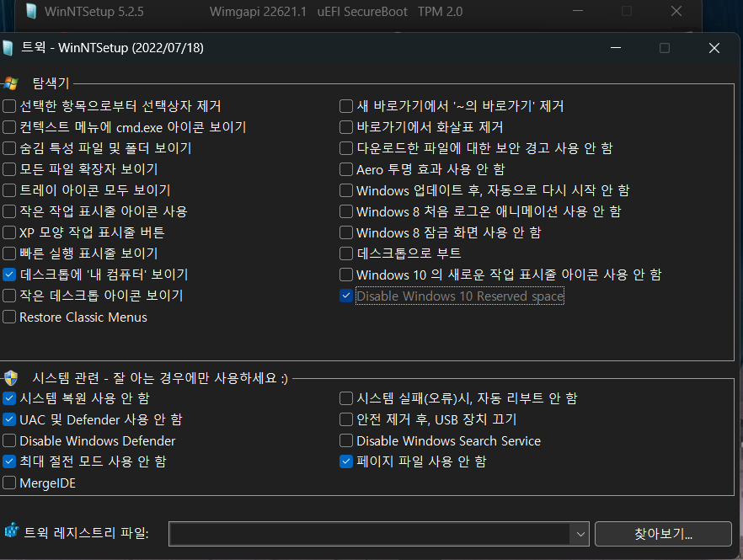Image resolution: width=743 pixels, height=560 pixels.
Task: Enable 트레이 아이콘 모두 보이기
Action: point(9,190)
